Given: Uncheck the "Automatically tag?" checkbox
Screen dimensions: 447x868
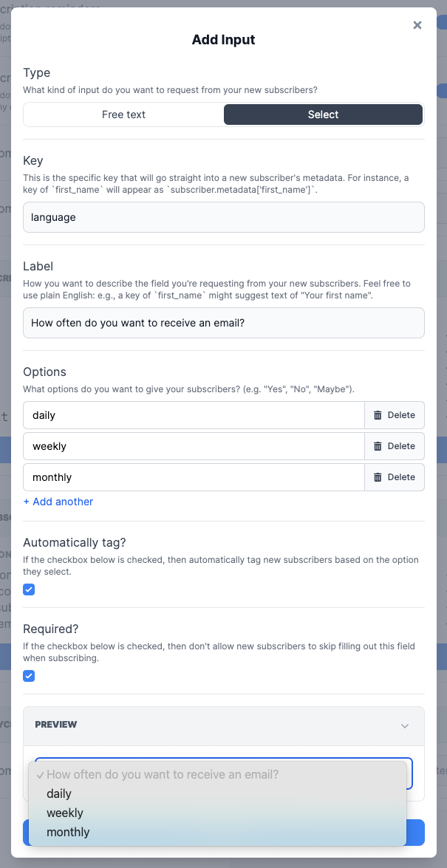Looking at the screenshot, I should coord(28,590).
